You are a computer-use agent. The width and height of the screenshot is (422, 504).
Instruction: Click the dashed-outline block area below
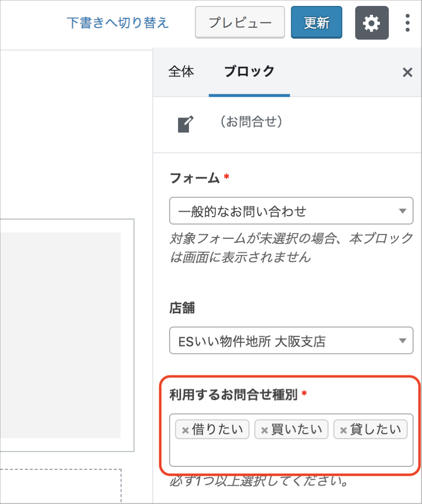(x=60, y=486)
